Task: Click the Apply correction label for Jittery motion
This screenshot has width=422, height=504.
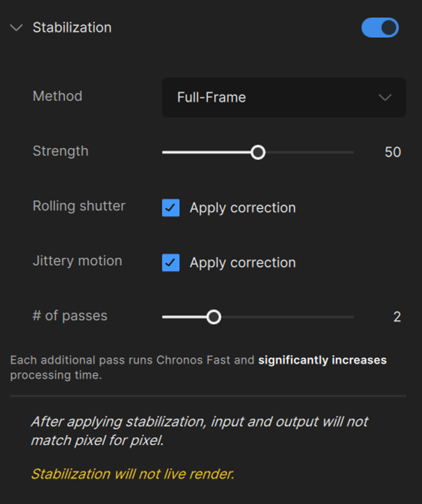Action: point(243,263)
